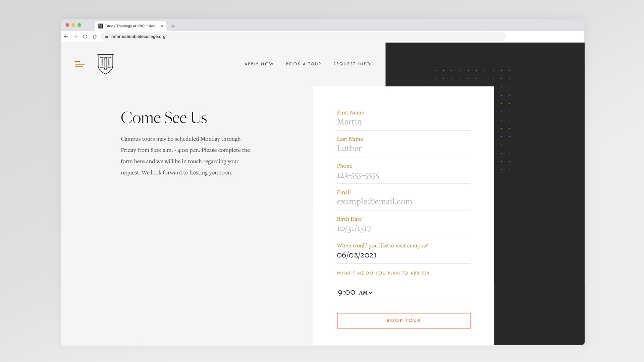Image resolution: width=644 pixels, height=362 pixels.
Task: Close the Study Theology at RBC tab
Action: point(162,26)
